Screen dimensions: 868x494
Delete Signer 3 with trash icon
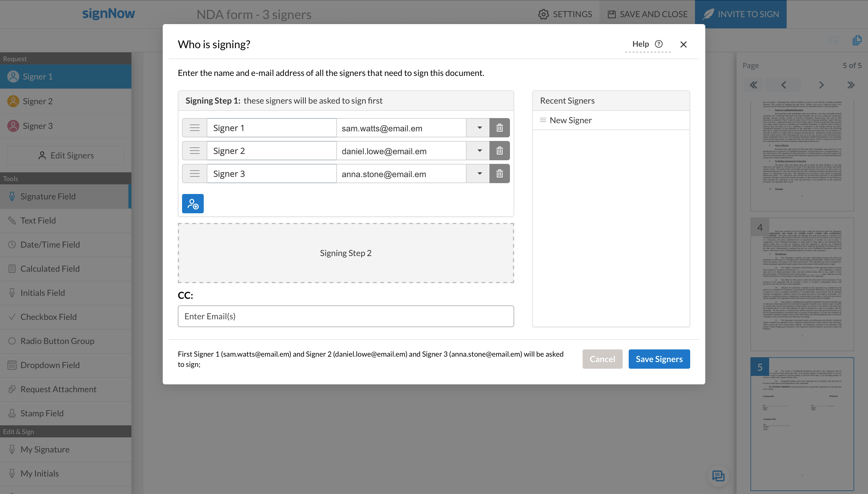(499, 174)
